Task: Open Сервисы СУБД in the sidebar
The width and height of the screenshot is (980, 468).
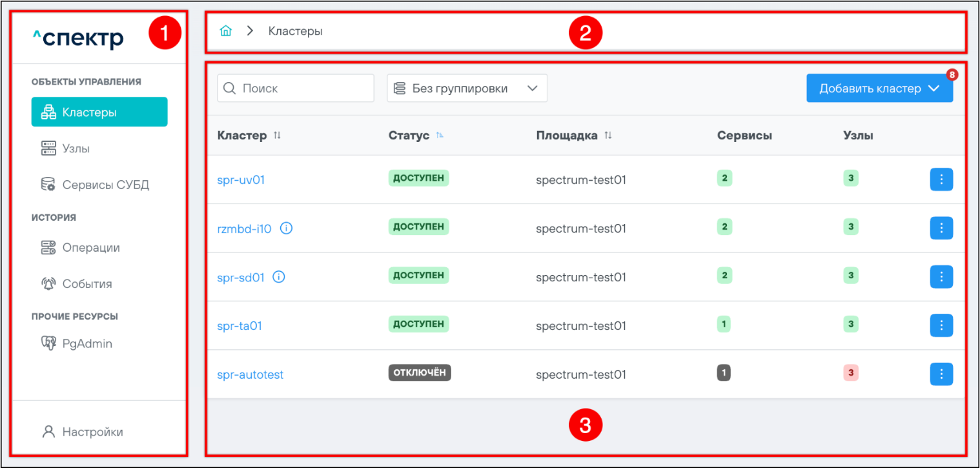Action: pos(105,185)
